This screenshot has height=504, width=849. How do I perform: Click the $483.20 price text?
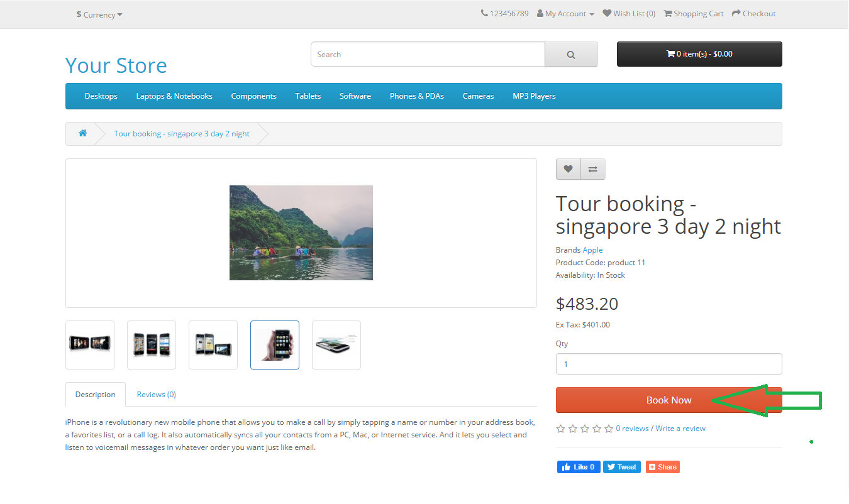pos(587,304)
